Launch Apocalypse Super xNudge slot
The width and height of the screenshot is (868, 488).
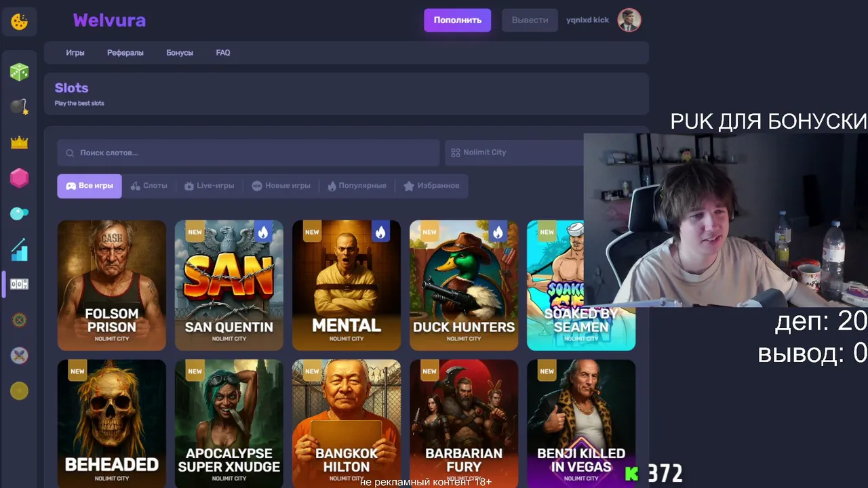(229, 424)
